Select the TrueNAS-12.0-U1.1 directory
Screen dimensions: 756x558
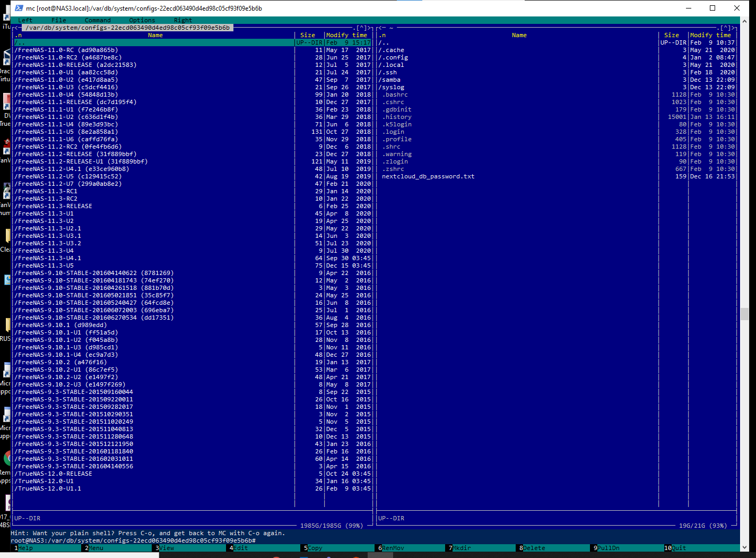coord(193,488)
